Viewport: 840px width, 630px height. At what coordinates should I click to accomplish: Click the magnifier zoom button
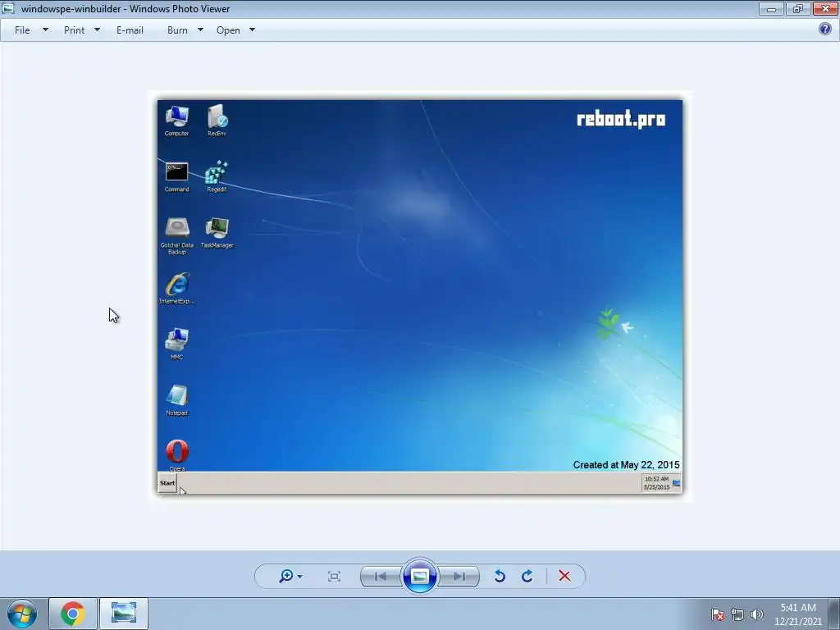[x=286, y=576]
